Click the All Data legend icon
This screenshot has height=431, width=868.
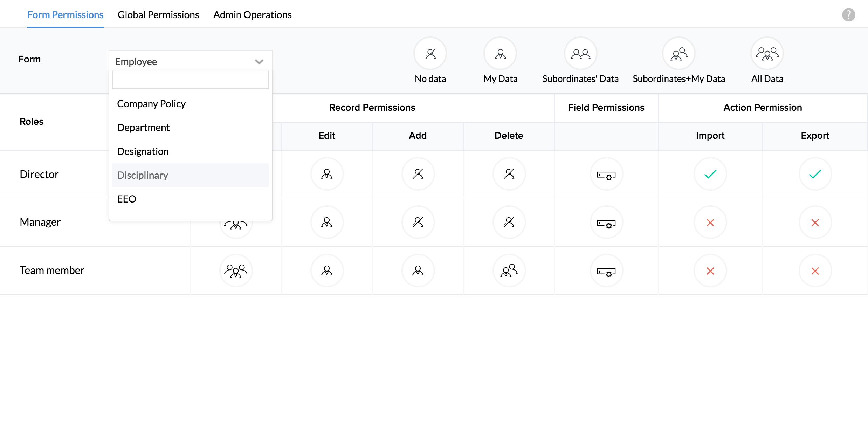tap(767, 54)
